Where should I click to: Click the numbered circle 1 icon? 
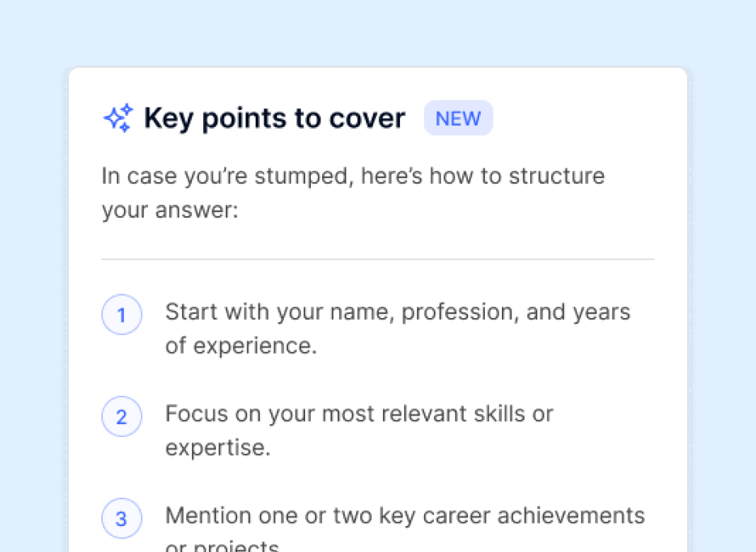(121, 314)
